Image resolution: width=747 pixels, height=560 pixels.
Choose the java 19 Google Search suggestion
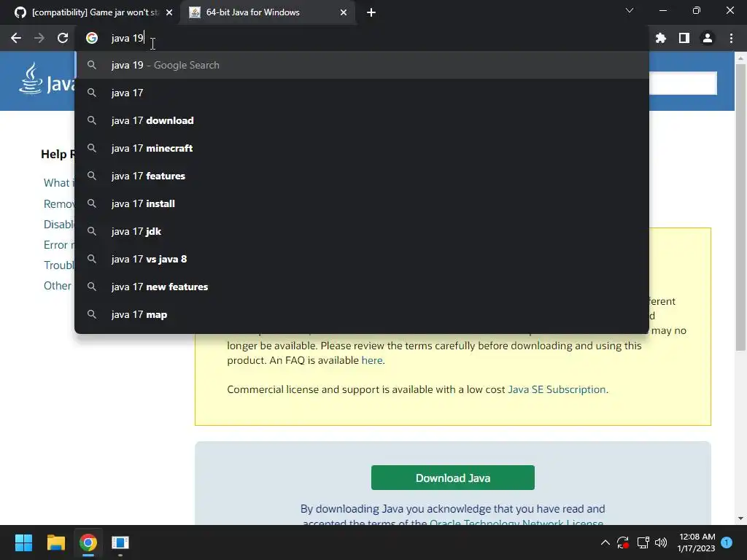pyautogui.click(x=362, y=65)
